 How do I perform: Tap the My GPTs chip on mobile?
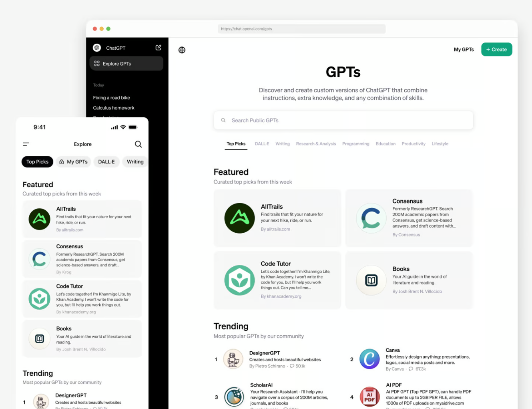(x=74, y=162)
